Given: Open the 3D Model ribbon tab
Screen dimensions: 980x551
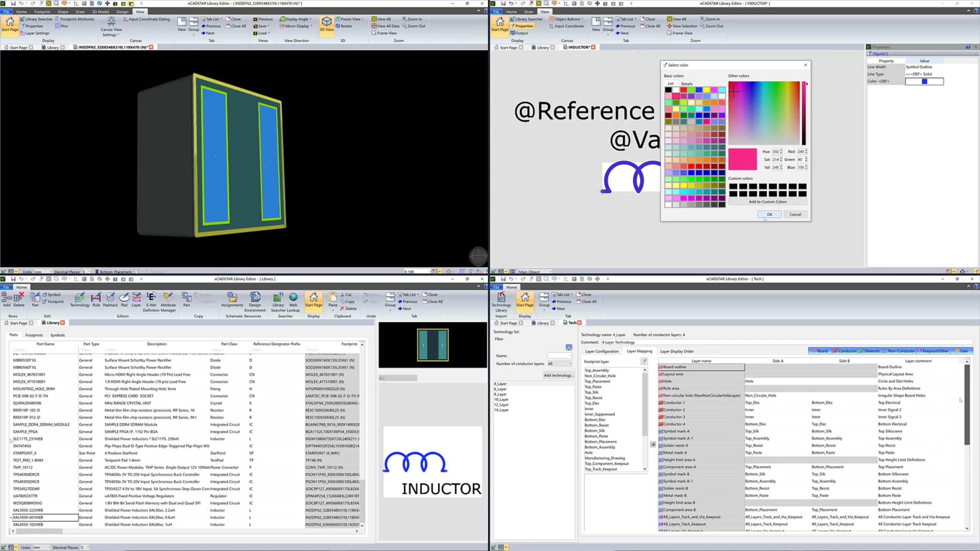Looking at the screenshot, I should [x=100, y=12].
